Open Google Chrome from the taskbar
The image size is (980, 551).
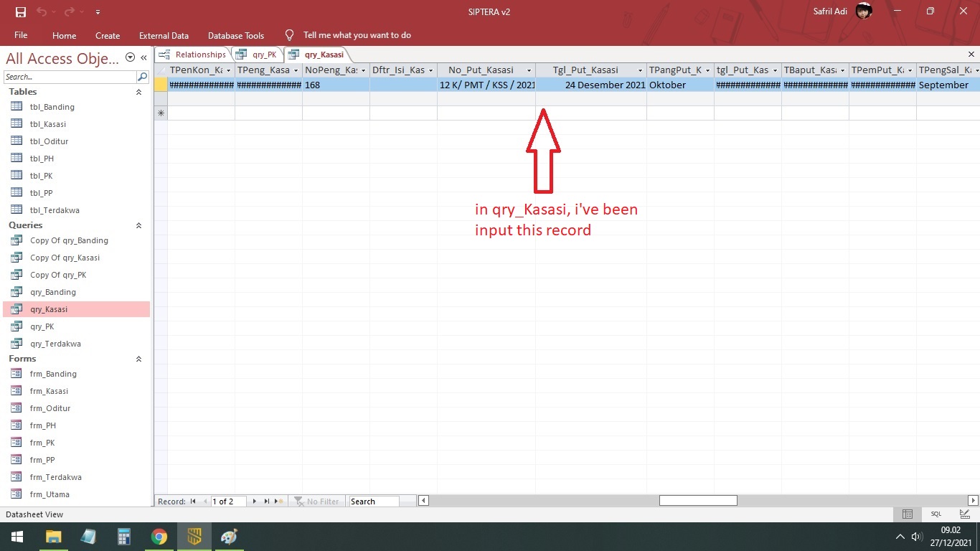pos(159,537)
